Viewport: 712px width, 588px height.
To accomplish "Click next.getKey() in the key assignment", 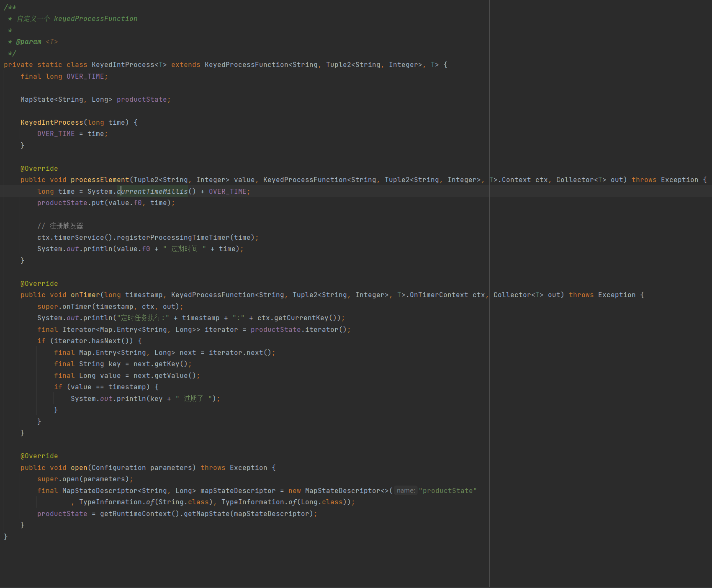I will (x=161, y=364).
